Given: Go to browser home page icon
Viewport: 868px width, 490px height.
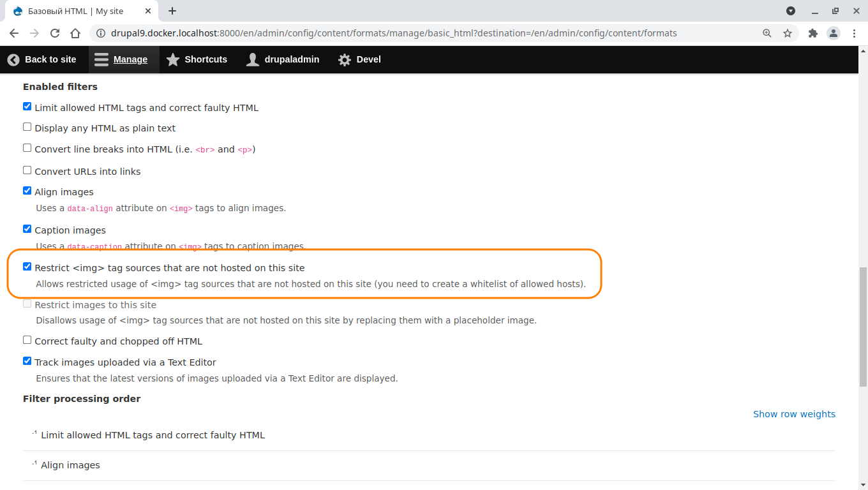Looking at the screenshot, I should point(75,33).
